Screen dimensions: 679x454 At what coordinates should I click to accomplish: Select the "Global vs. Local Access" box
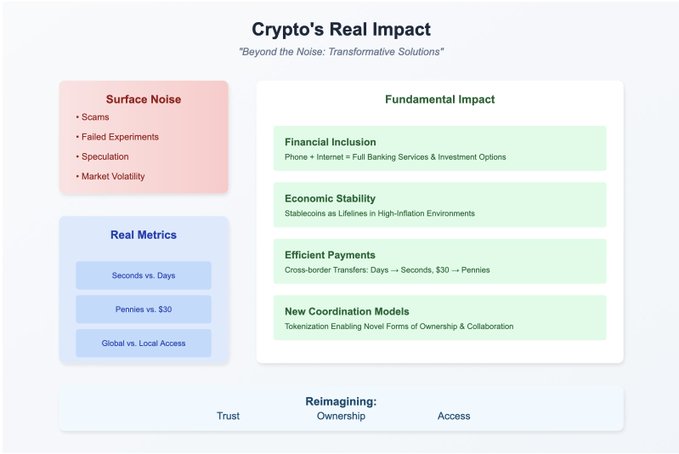[x=143, y=343]
